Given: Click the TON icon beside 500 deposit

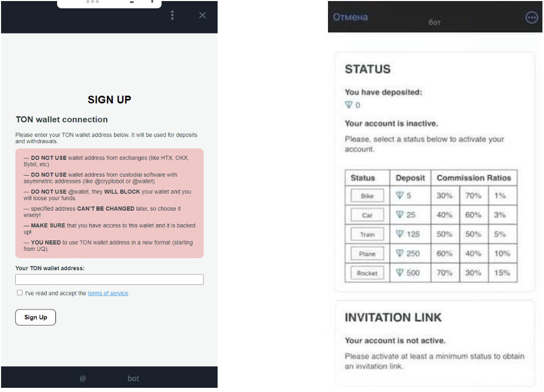Looking at the screenshot, I should pyautogui.click(x=400, y=273).
